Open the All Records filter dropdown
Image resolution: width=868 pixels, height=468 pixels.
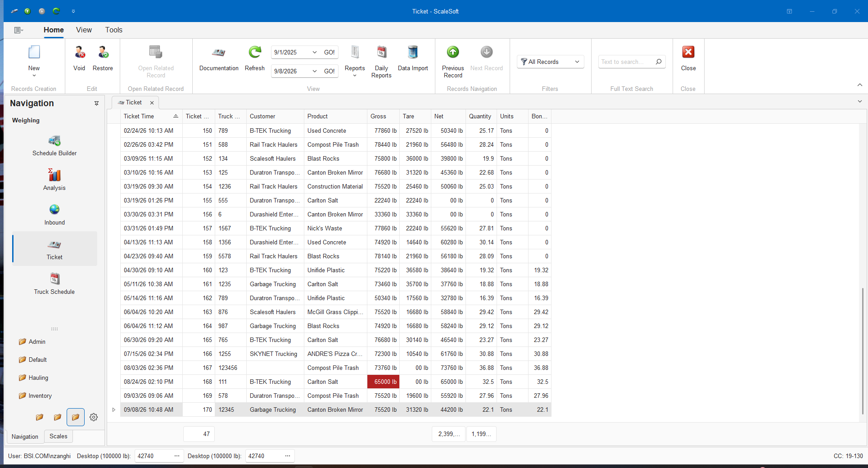[x=550, y=62]
